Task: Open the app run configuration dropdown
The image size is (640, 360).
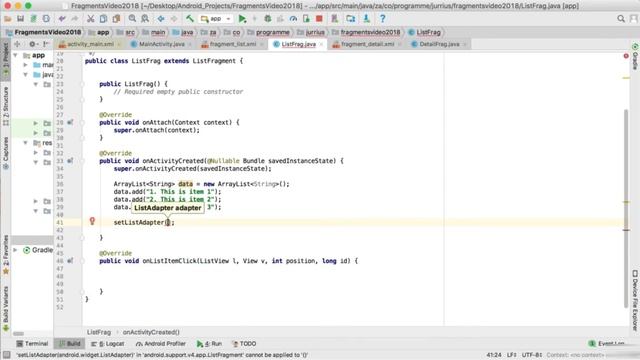Action: (216, 19)
